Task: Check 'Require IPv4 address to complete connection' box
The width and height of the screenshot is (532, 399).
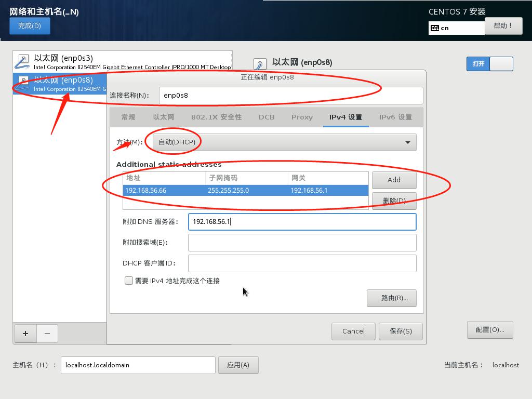Action: (x=129, y=281)
